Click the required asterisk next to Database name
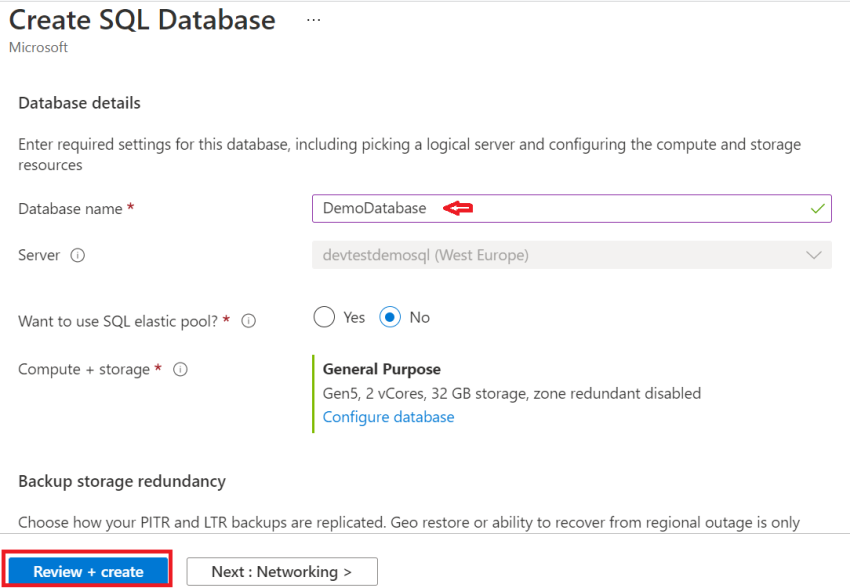Image resolution: width=850 pixels, height=588 pixels. coord(130,205)
